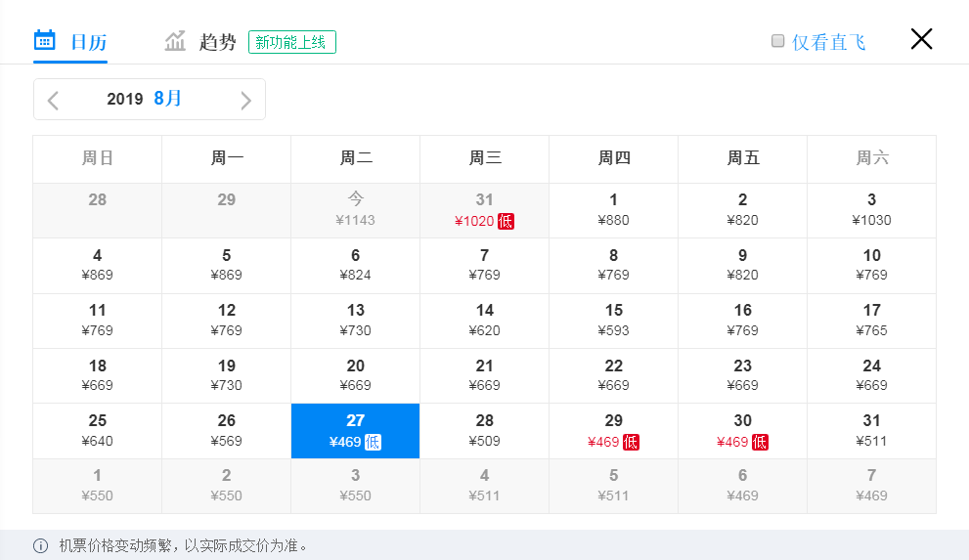Select August 6 priced ¥824
This screenshot has width=969, height=560.
355,266
